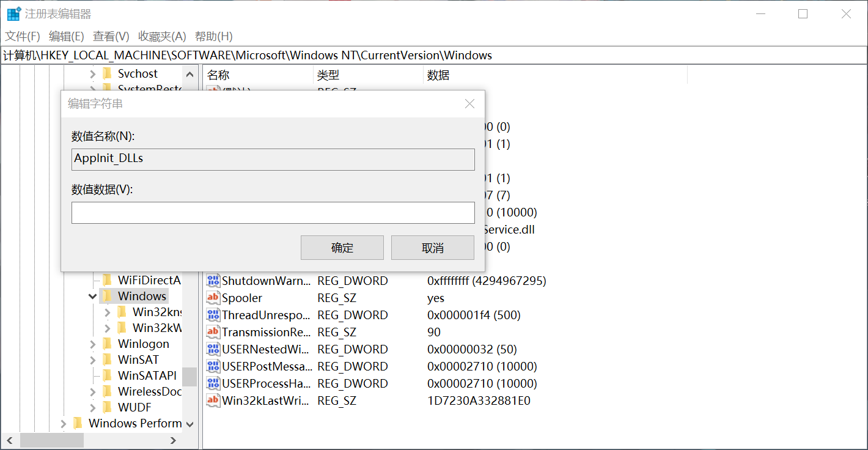Sort values by the 名称 column header
This screenshot has width=868, height=450.
[x=257, y=75]
